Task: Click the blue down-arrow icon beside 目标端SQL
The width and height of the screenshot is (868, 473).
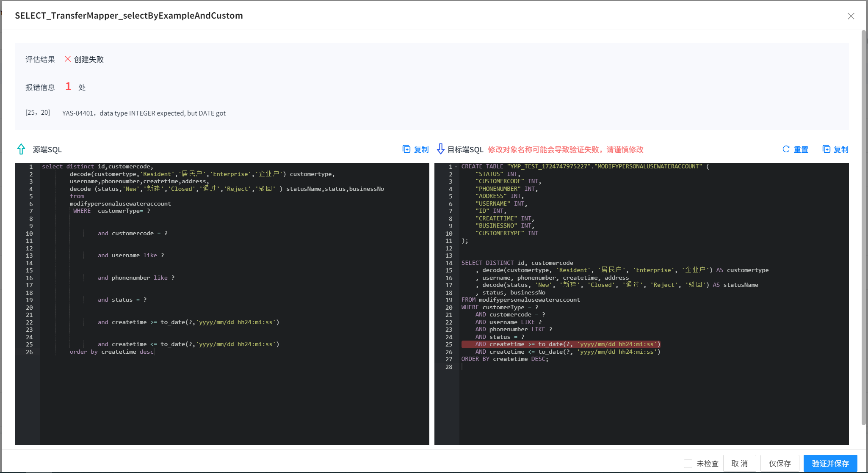Action: point(441,149)
